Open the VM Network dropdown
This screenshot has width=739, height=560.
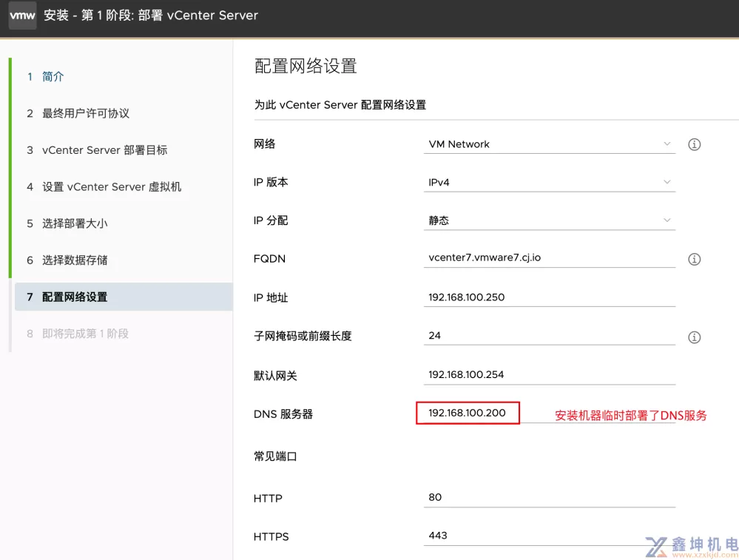click(549, 144)
